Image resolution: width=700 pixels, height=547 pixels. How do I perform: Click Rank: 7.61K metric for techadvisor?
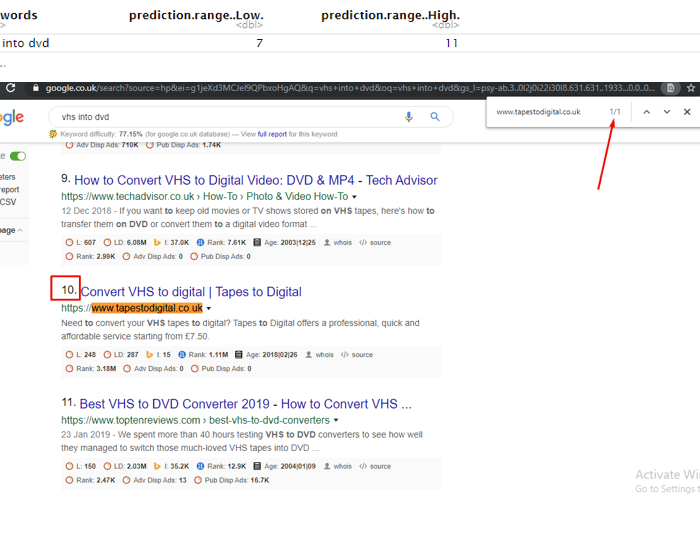221,243
